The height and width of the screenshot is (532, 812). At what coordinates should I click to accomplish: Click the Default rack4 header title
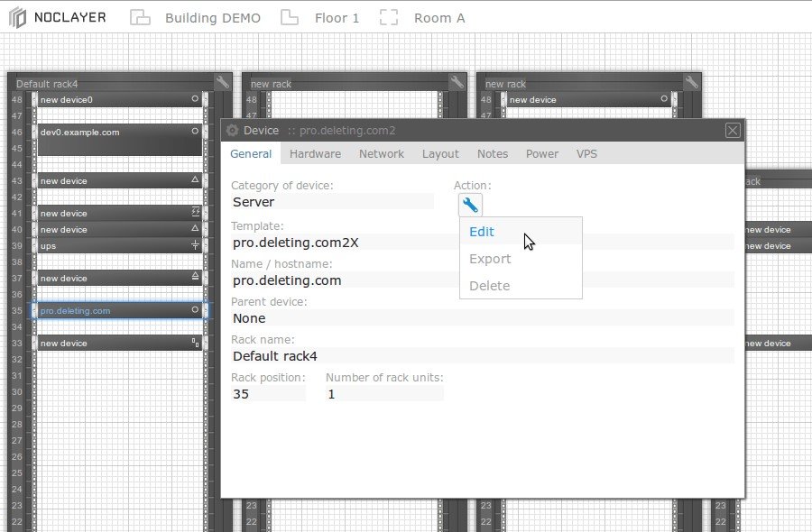click(47, 84)
